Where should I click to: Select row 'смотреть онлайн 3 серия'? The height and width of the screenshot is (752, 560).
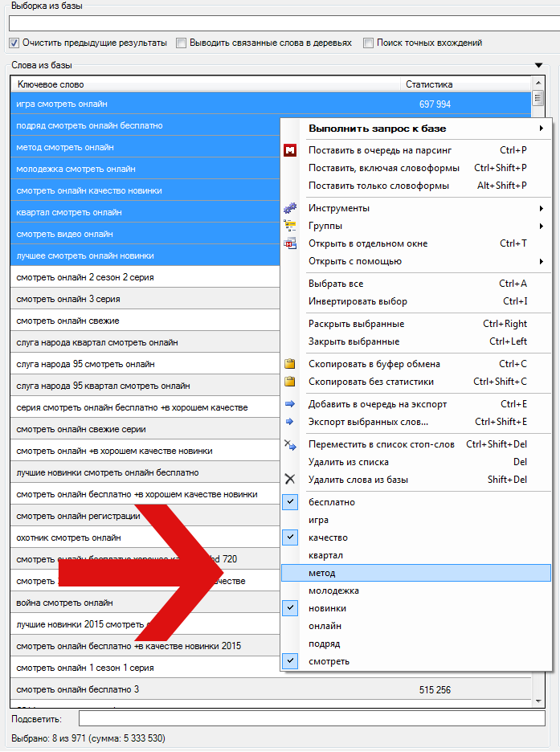click(x=145, y=299)
